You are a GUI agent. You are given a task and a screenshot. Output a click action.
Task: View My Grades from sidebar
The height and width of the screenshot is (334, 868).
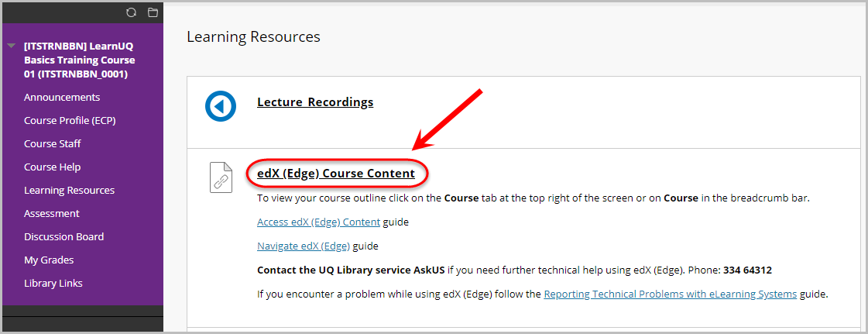[x=49, y=260]
